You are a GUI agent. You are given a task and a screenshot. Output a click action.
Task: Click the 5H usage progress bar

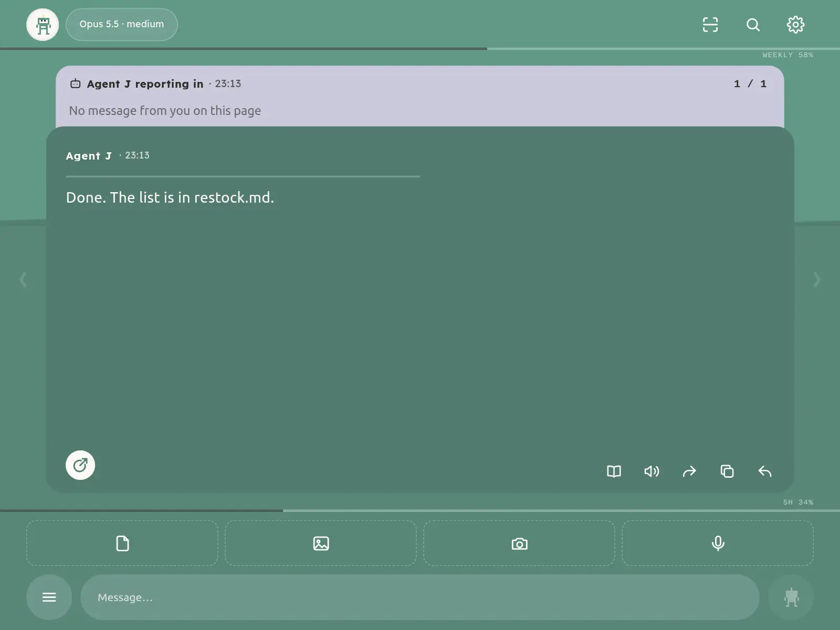coord(420,510)
